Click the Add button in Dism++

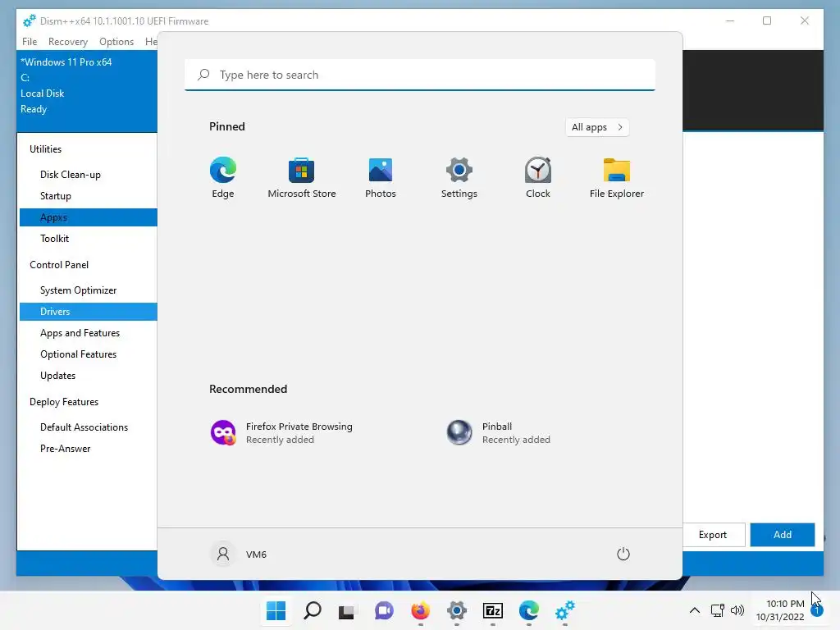tap(782, 535)
